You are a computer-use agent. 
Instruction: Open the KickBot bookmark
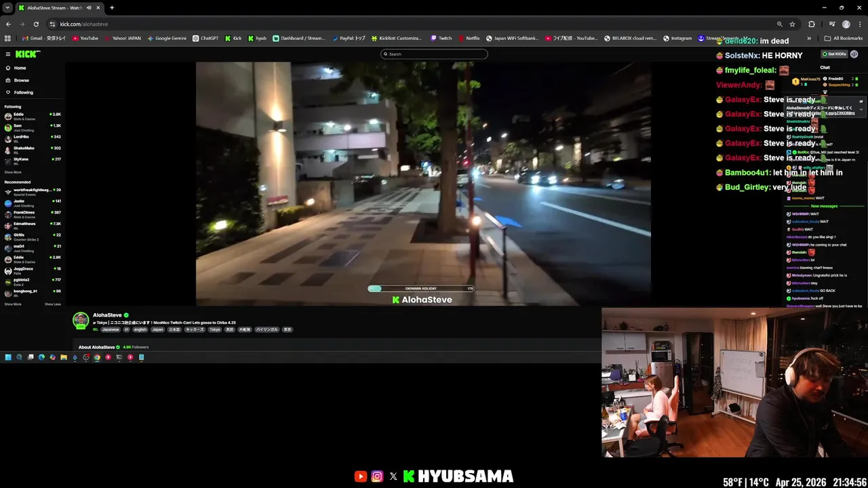[396, 38]
